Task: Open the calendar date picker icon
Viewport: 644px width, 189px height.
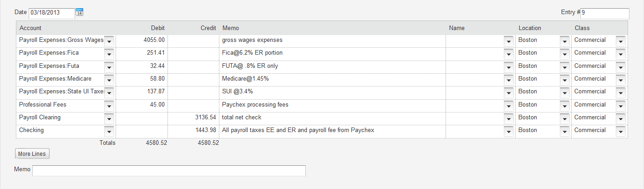Action: coord(79,13)
